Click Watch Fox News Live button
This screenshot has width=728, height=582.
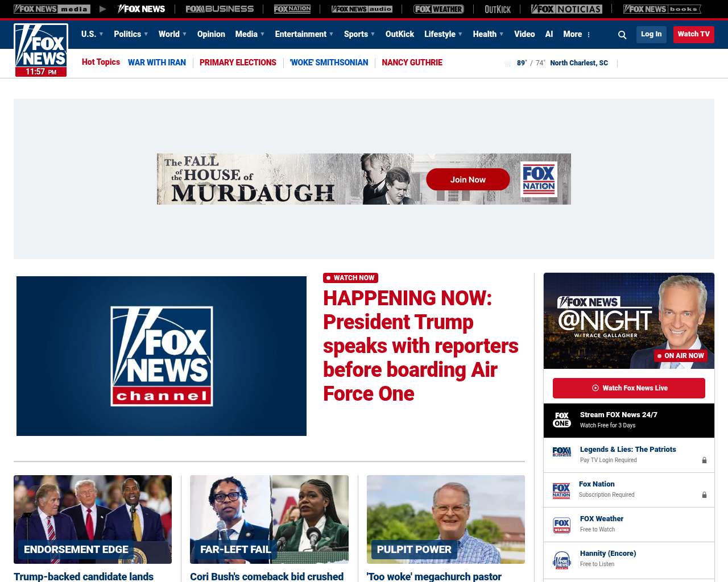[629, 388]
